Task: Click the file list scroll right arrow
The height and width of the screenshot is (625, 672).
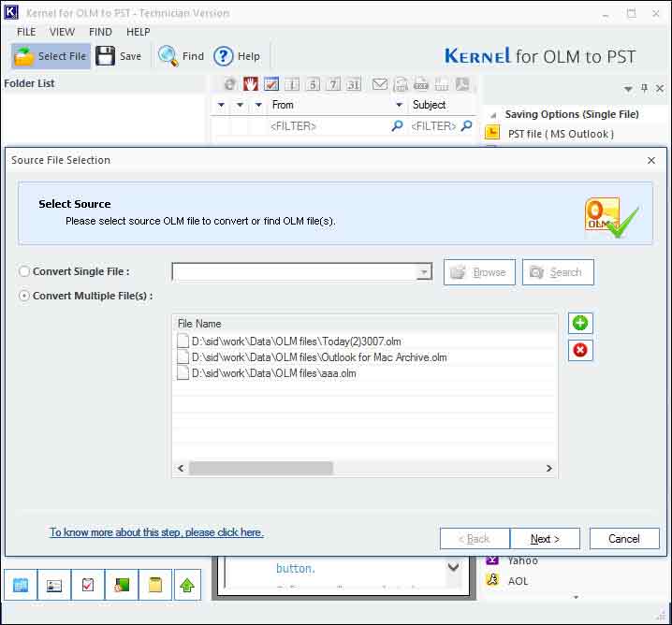Action: 549,468
